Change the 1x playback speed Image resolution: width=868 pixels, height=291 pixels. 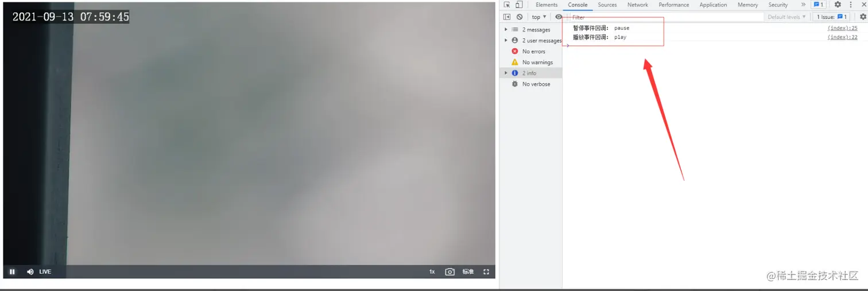(432, 271)
